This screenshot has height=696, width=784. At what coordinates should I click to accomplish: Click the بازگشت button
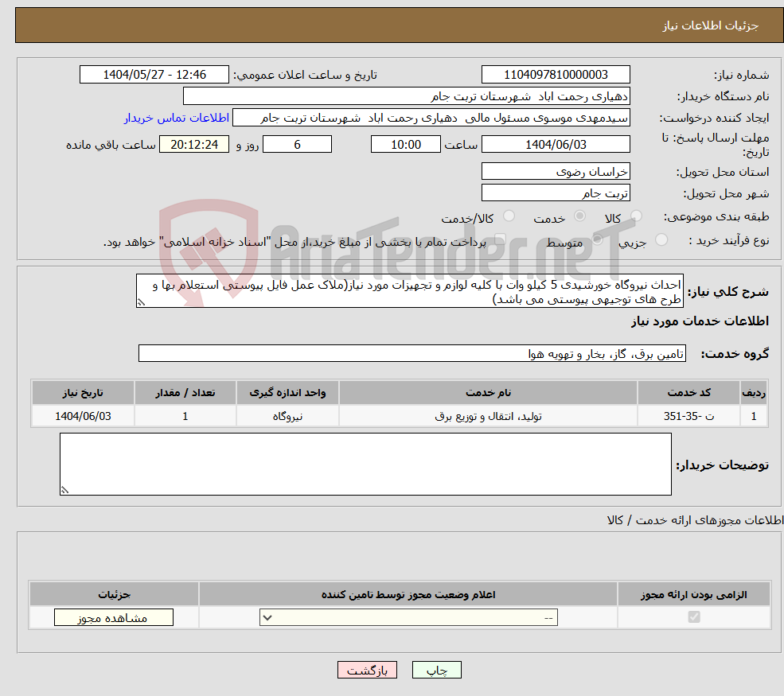(367, 670)
